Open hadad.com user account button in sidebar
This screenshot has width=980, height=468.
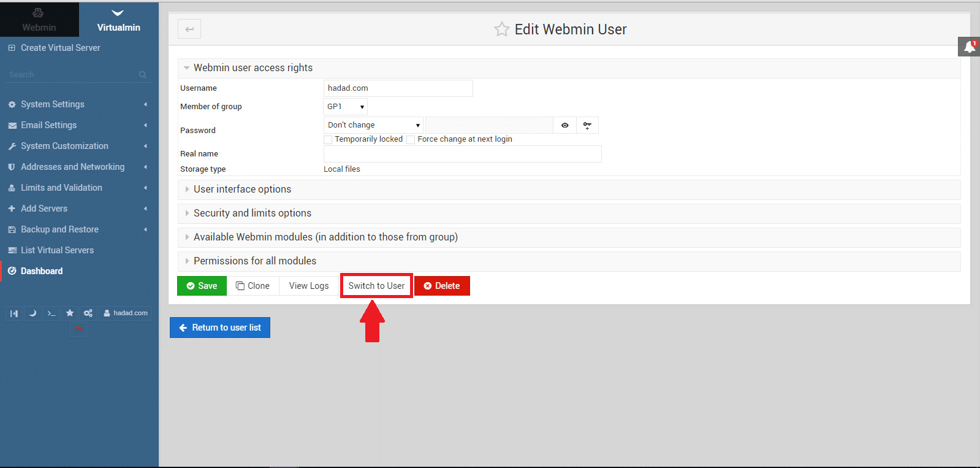click(x=126, y=313)
